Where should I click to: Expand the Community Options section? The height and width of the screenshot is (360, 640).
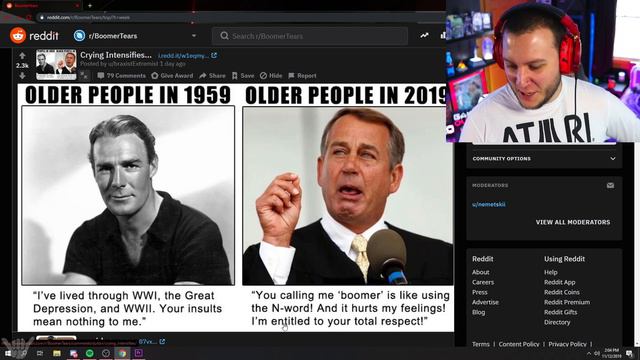(x=544, y=159)
